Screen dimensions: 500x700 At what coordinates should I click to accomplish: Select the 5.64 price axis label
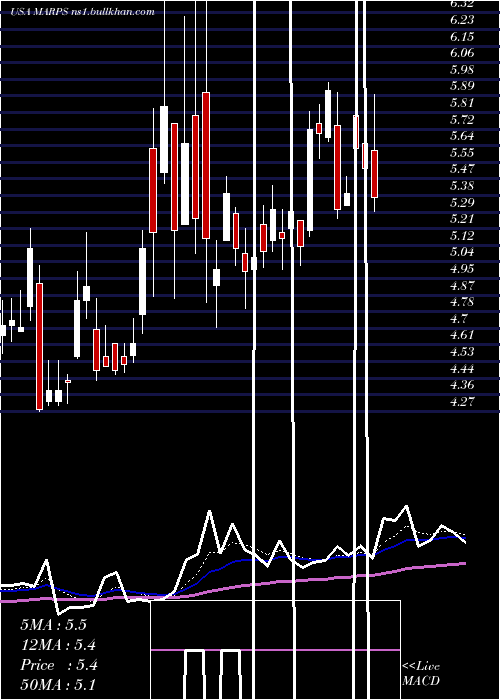coord(462,136)
